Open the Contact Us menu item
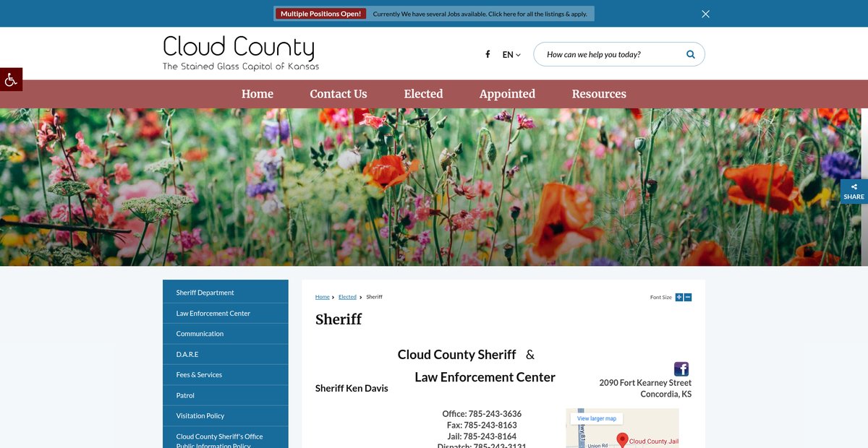The image size is (868, 448). click(x=339, y=94)
